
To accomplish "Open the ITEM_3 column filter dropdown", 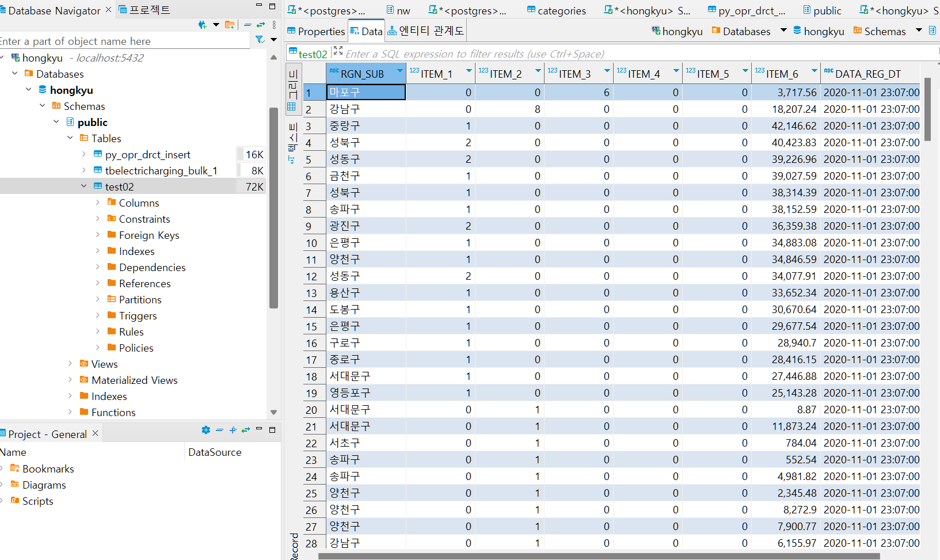I will (607, 71).
